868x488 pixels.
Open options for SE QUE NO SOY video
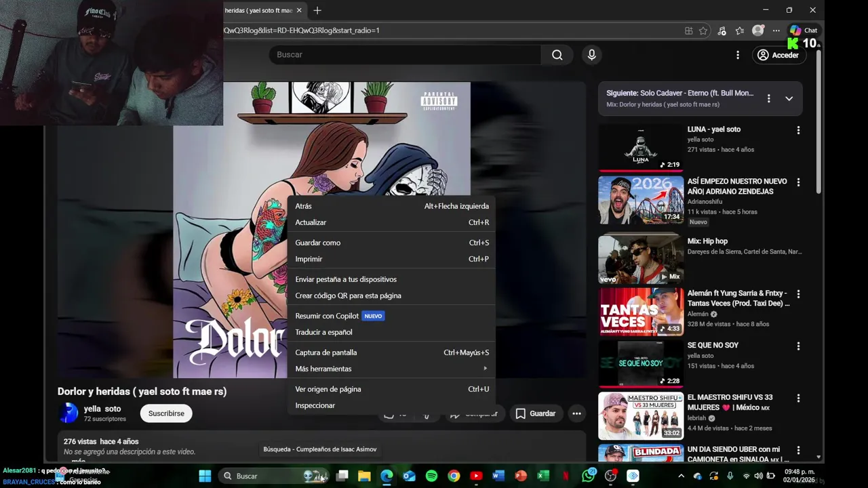(x=798, y=346)
